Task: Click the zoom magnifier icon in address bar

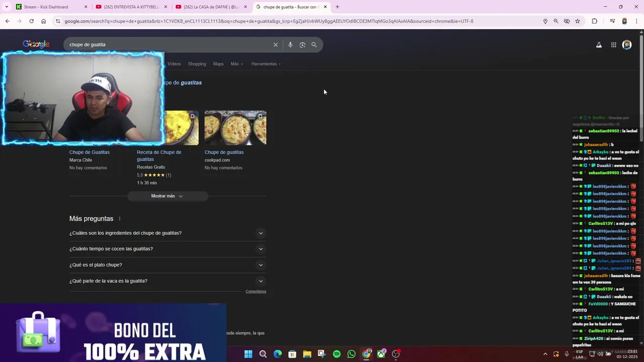Action: click(556, 21)
